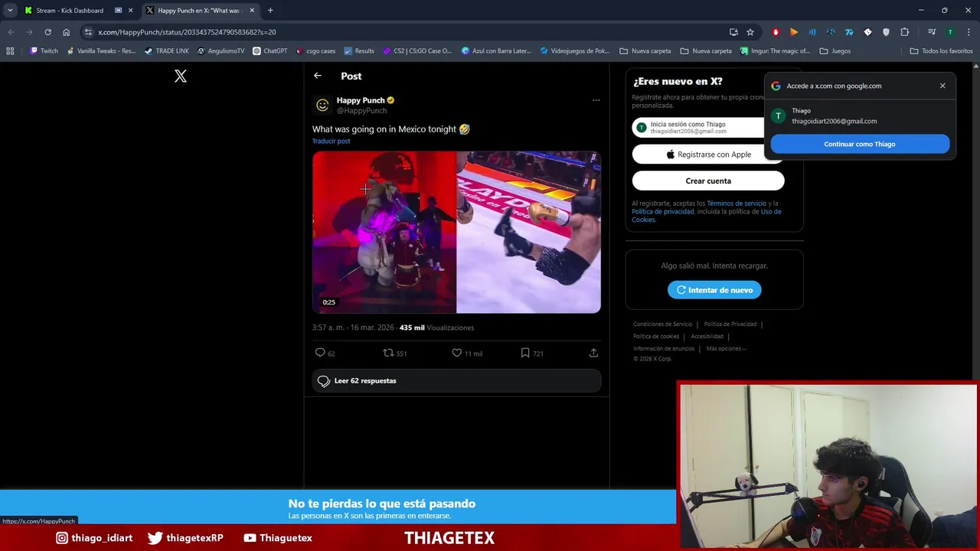Click the Traducir post link
Viewport: 980px width, 551px height.
[331, 141]
